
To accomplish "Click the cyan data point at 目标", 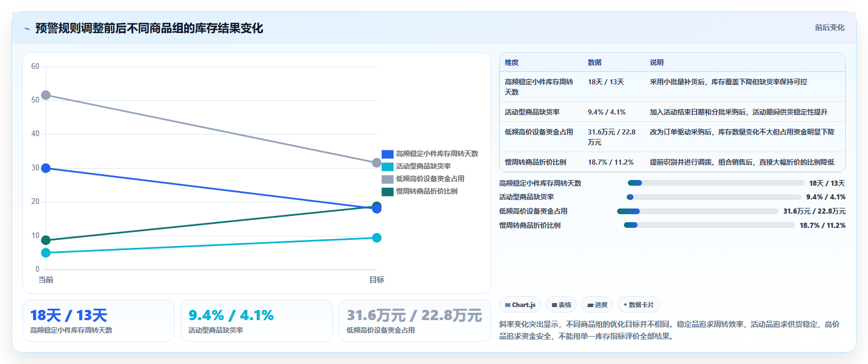I will [376, 238].
